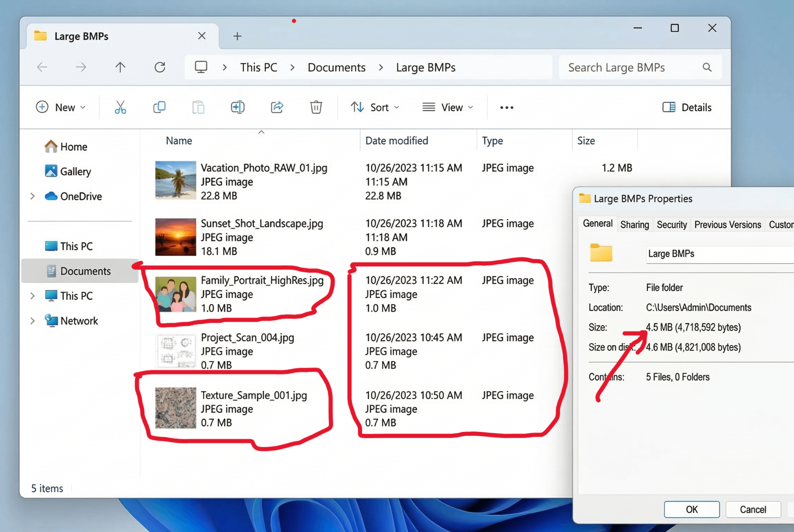Screen dimensions: 794x532
Task: Click the Share icon
Action: pos(277,107)
